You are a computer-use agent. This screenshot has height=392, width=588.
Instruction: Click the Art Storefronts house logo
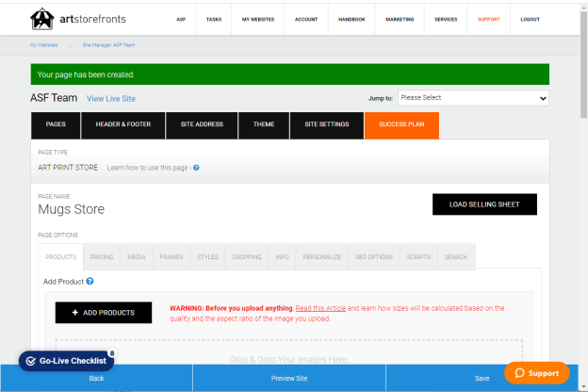click(x=42, y=19)
